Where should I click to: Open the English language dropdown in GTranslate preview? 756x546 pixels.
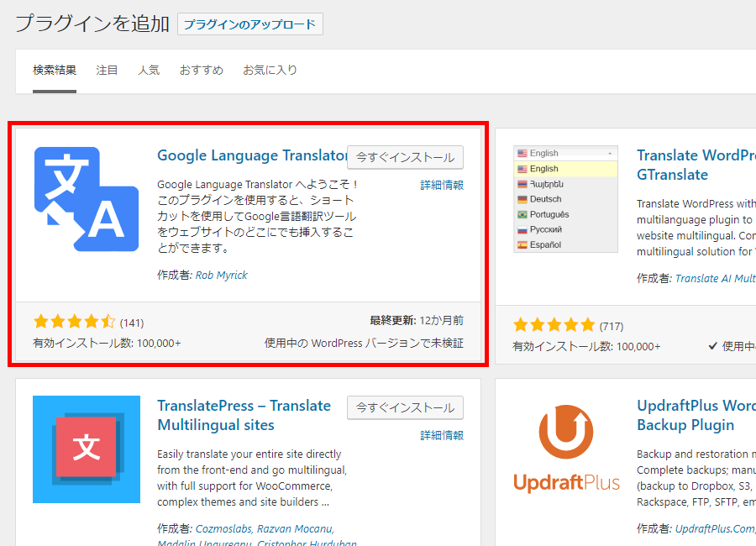(x=565, y=153)
